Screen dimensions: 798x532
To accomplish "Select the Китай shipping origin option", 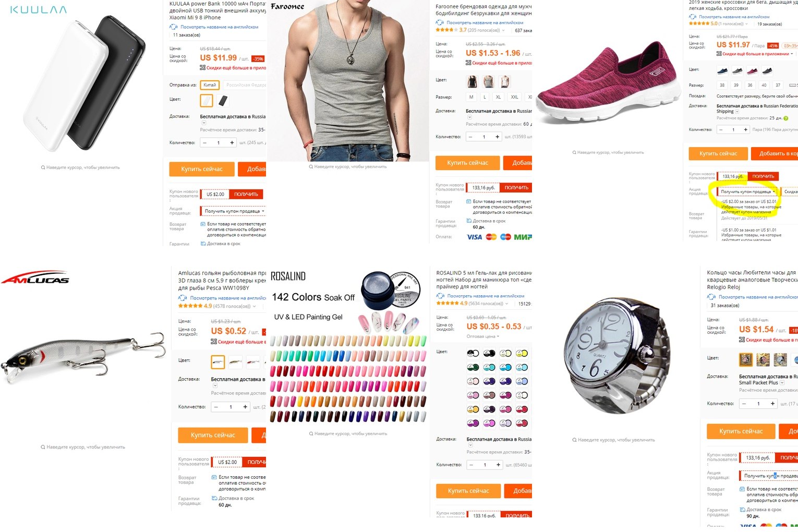I will click(x=210, y=85).
